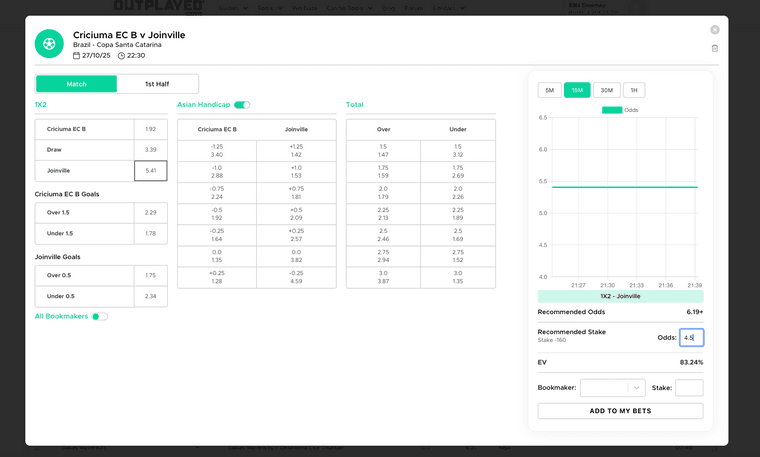760x457 pixels.
Task: Click the Stake input field
Action: point(689,387)
